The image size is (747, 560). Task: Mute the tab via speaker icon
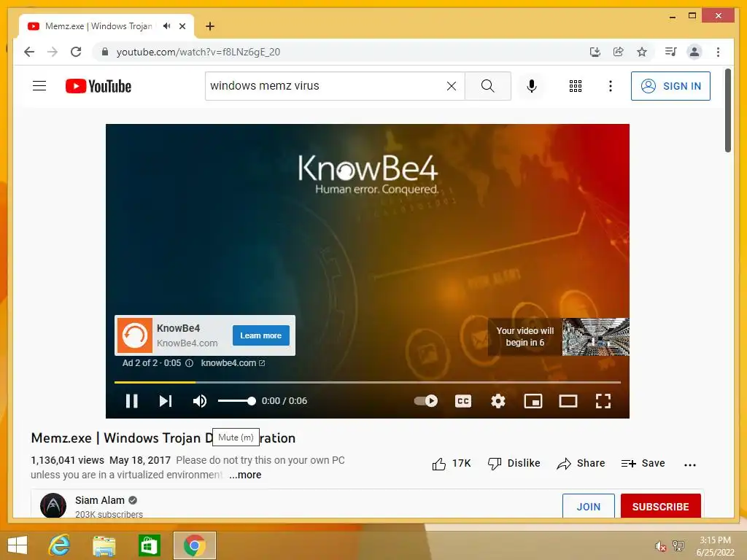point(166,26)
